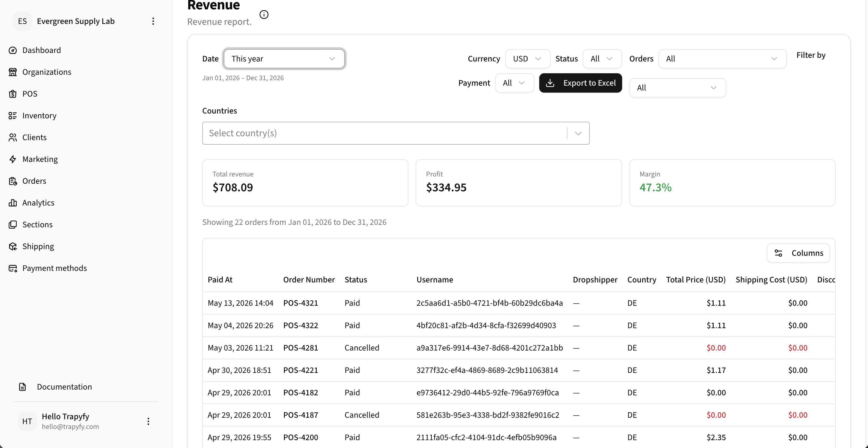Click 'Apr 30, 2026 18:51' paid date

pyautogui.click(x=239, y=371)
